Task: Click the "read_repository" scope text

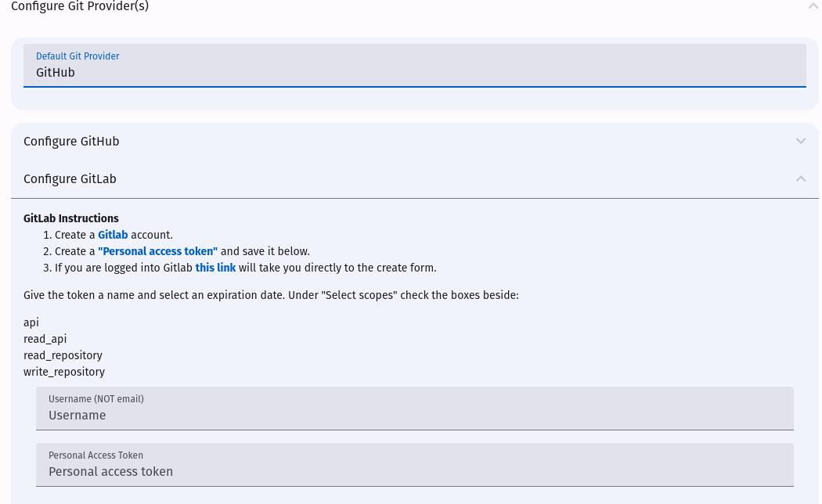Action: coord(63,355)
